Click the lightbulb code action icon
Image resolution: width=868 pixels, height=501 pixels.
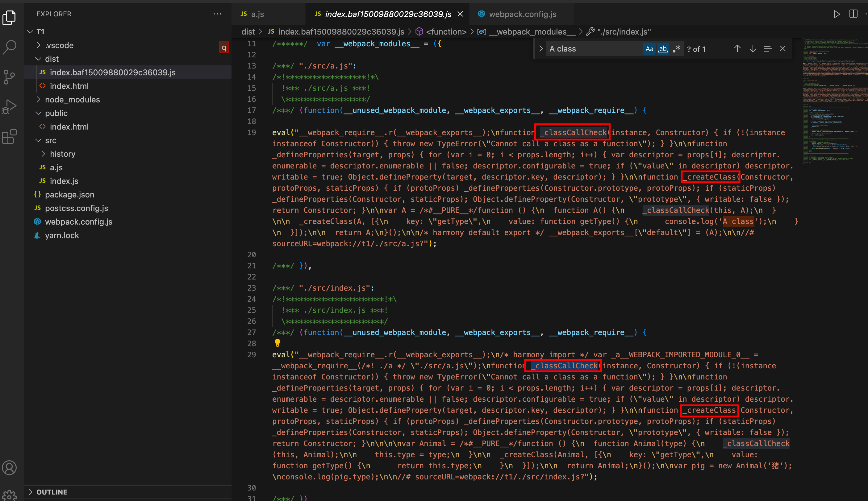[x=278, y=343]
